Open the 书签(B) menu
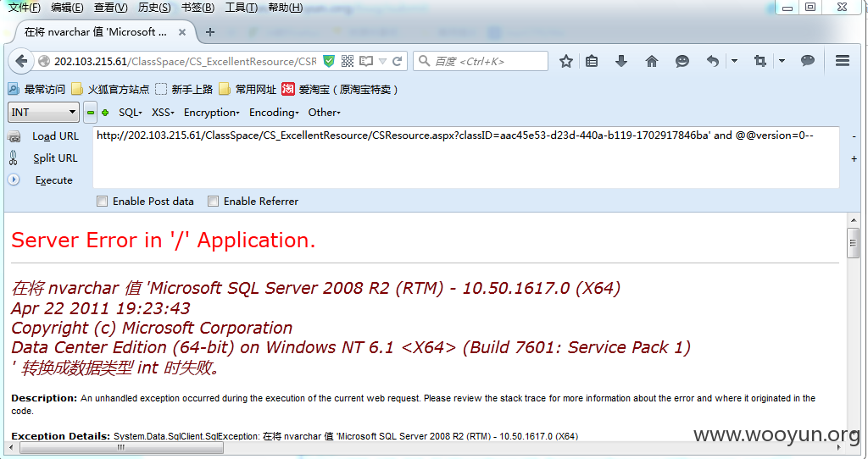 pos(198,7)
